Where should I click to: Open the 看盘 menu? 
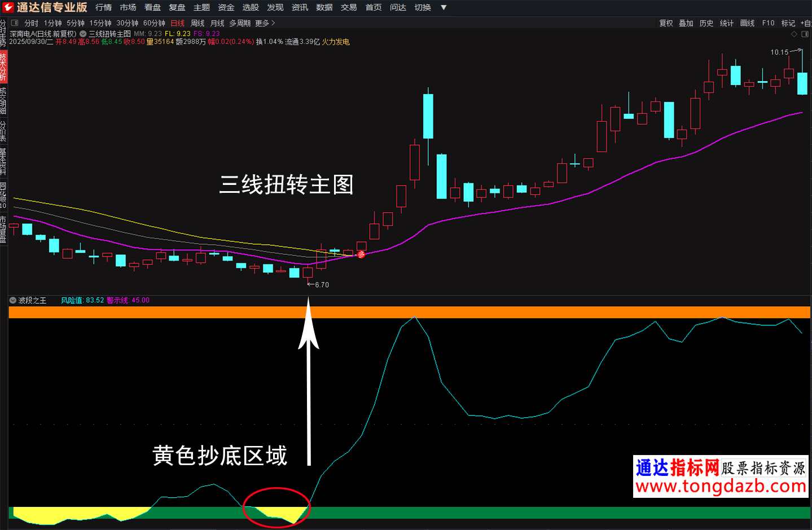(x=152, y=7)
